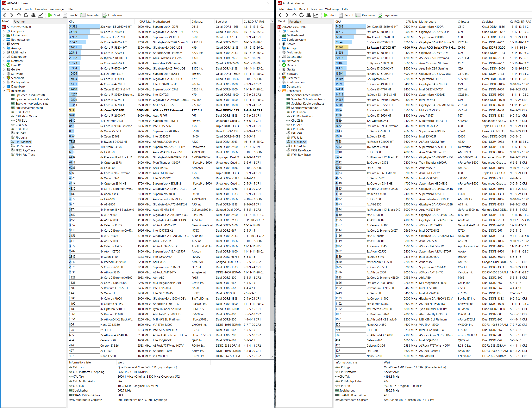This screenshot has width=532, height=408.
Task: Collapse the Benchmark node in left window tree
Action: pos(4,91)
